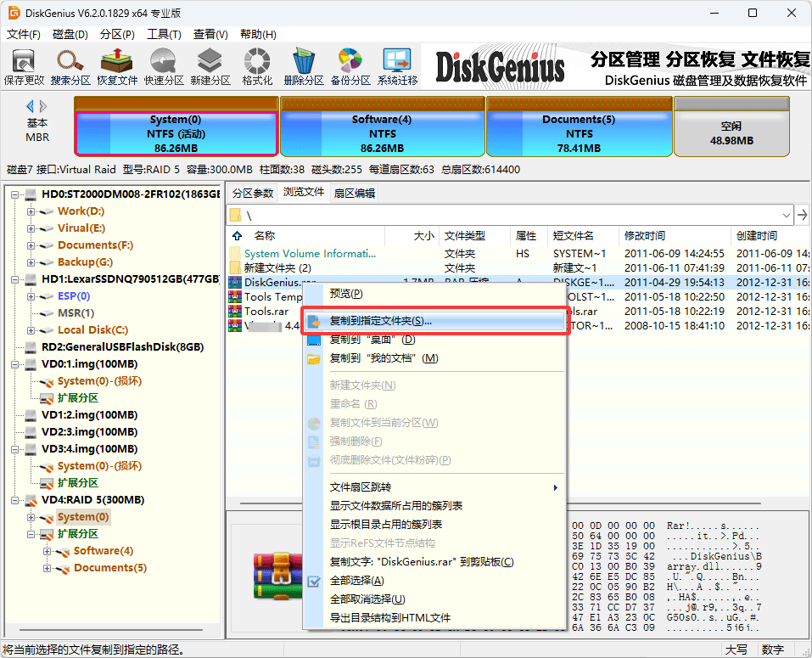
Task: Expand the Virual(E:) tree node
Action: pos(31,228)
